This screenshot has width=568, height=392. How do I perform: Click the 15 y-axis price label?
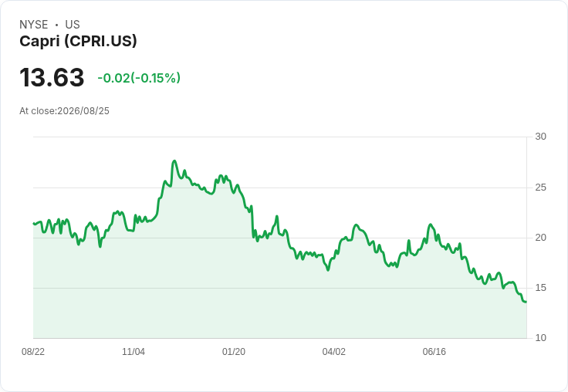(540, 288)
